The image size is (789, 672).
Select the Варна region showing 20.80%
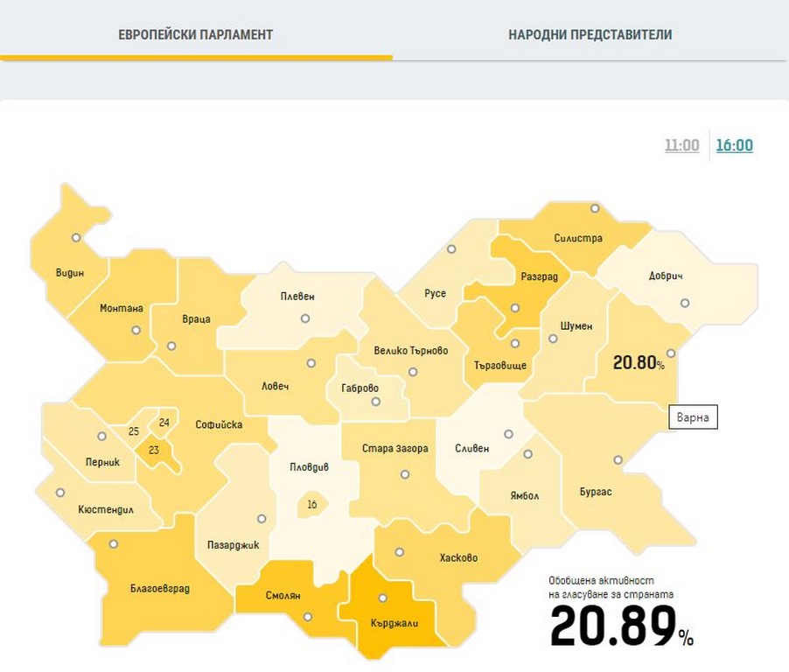pyautogui.click(x=638, y=361)
